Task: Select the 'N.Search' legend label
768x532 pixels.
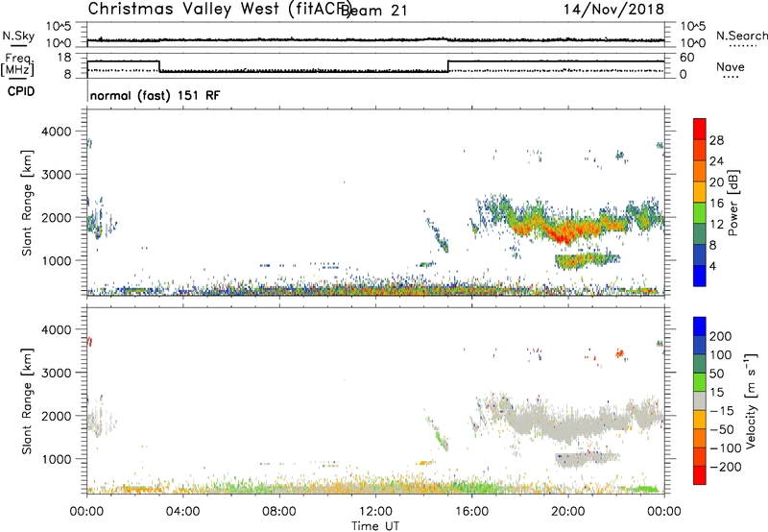Action: point(741,36)
